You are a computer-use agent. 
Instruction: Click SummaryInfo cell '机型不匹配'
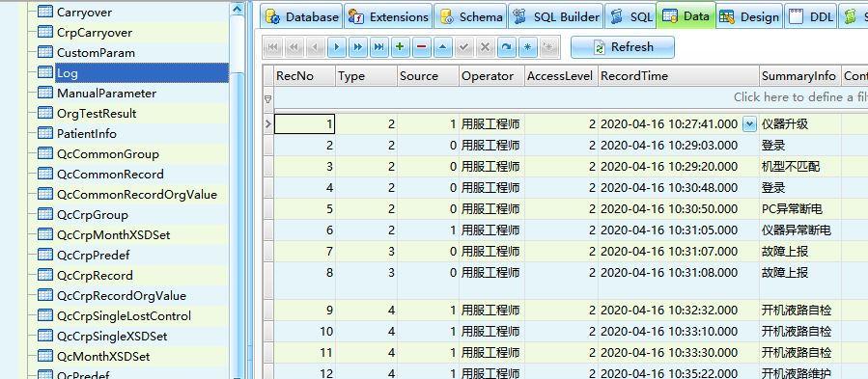point(799,167)
